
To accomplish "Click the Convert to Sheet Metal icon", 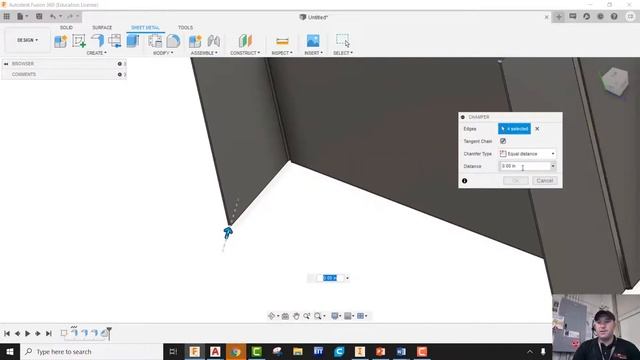I will 133,41.
